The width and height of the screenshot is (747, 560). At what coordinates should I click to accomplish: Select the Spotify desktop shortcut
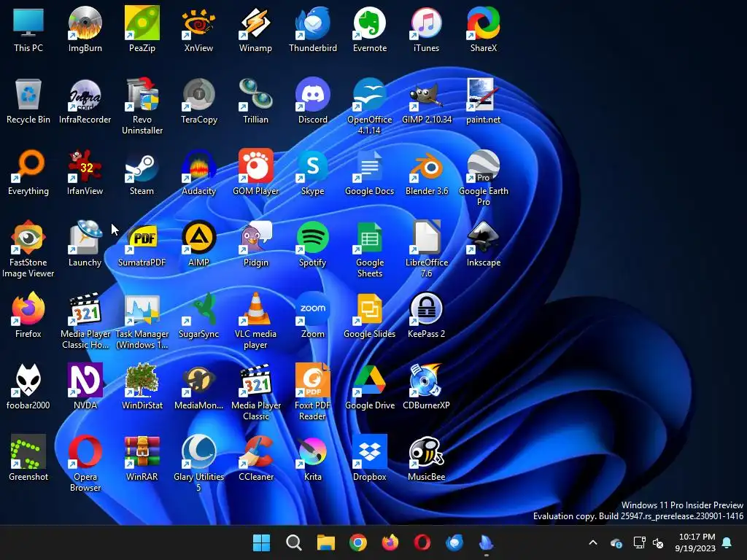[312, 237]
